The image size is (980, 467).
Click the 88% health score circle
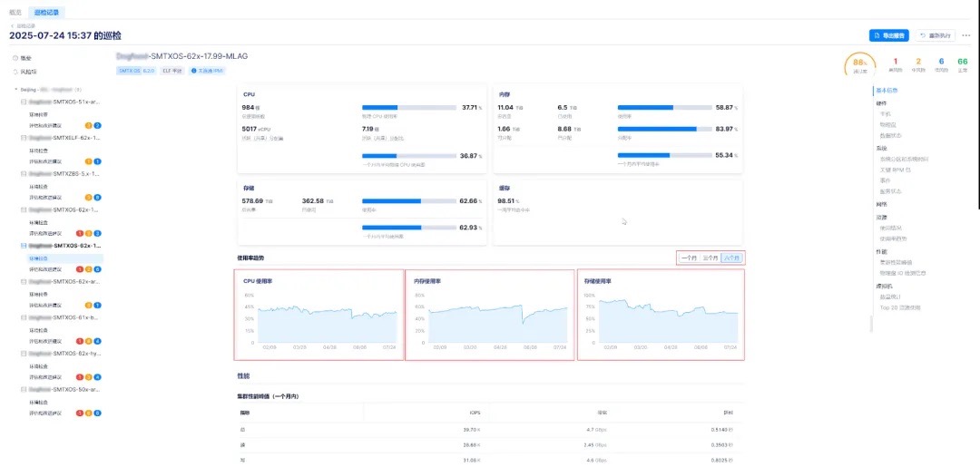click(860, 65)
